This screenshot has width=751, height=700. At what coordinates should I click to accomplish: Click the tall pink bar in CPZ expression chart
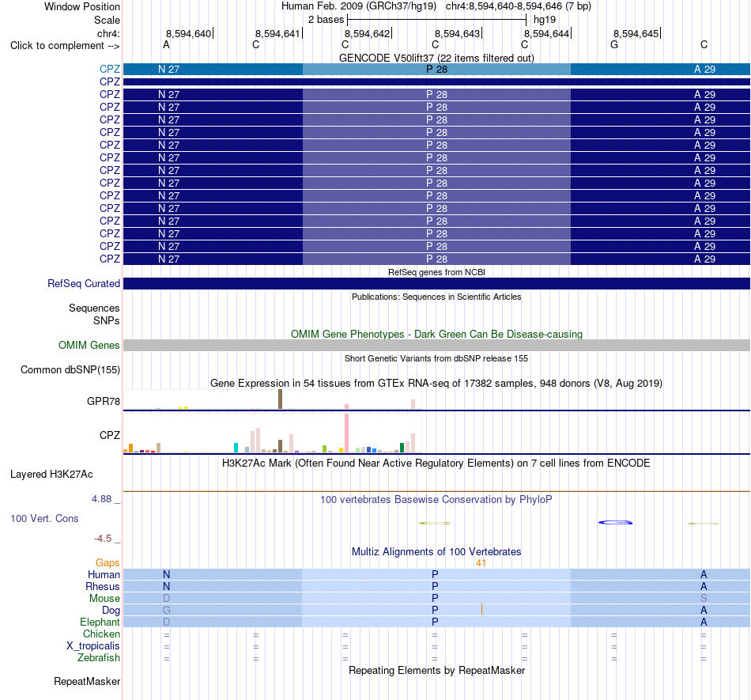click(x=346, y=433)
